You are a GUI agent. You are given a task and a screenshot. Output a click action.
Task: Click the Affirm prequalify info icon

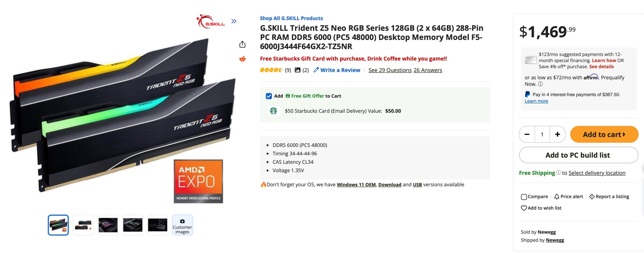click(540, 84)
